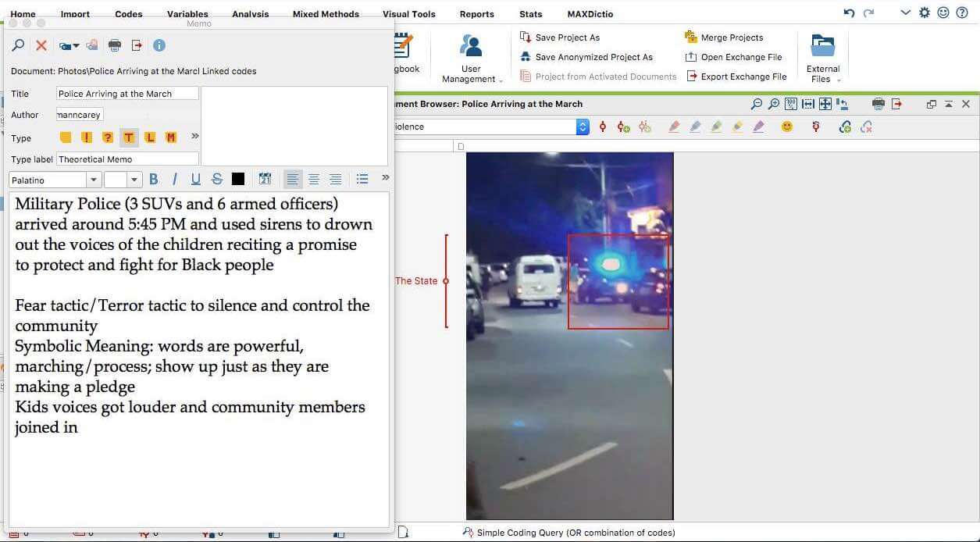Export the memo contents
980x542 pixels.
[137, 45]
